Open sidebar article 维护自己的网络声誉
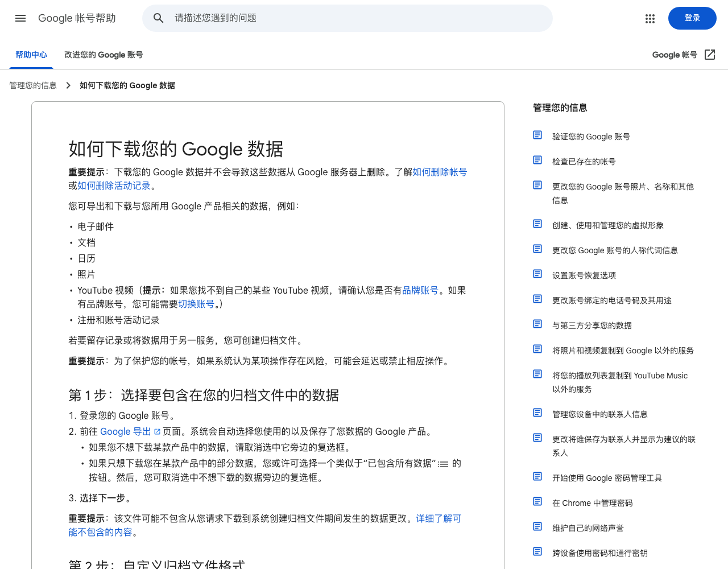This screenshot has height=569, width=728. (x=588, y=528)
